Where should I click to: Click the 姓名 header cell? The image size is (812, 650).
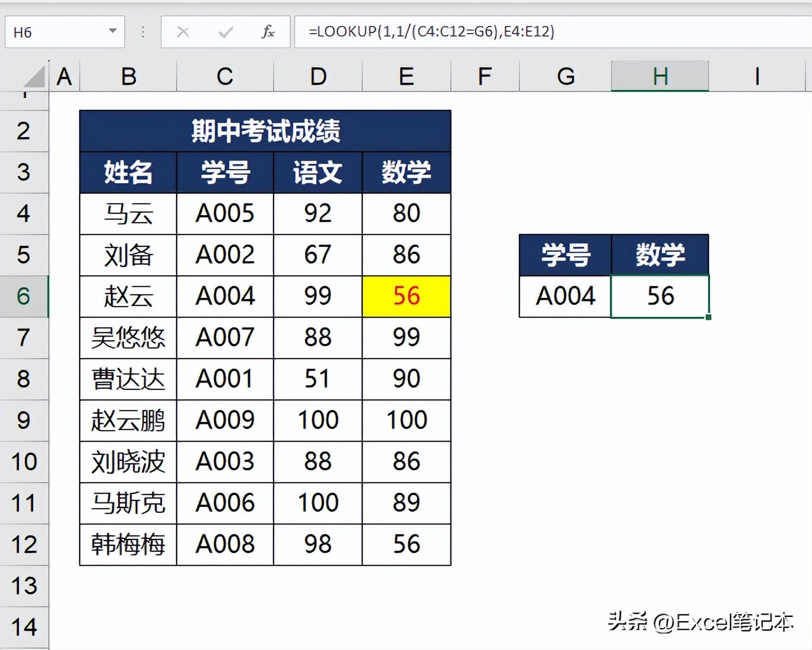tap(128, 173)
